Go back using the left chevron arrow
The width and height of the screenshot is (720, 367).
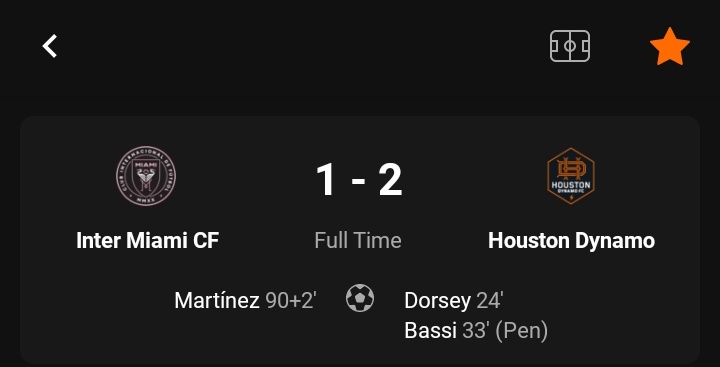coord(50,46)
